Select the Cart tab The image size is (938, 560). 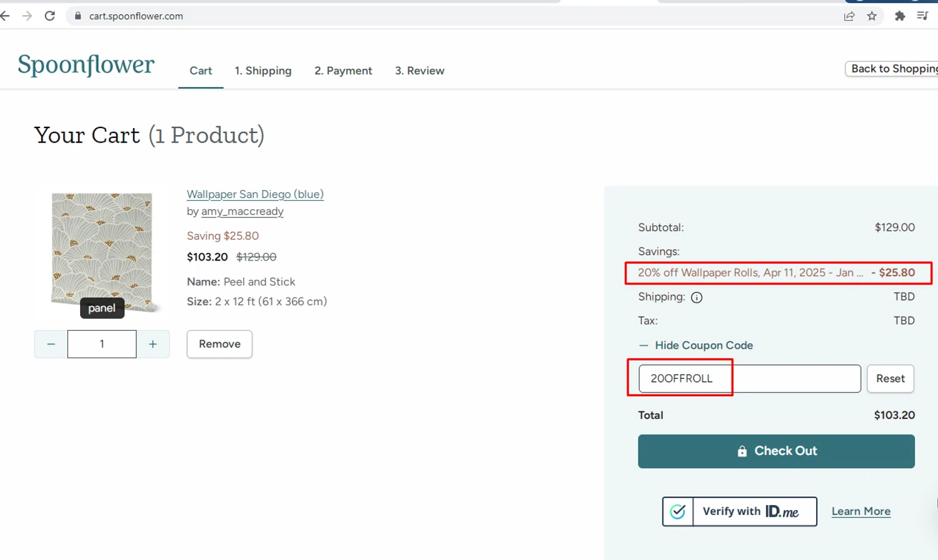[201, 71]
